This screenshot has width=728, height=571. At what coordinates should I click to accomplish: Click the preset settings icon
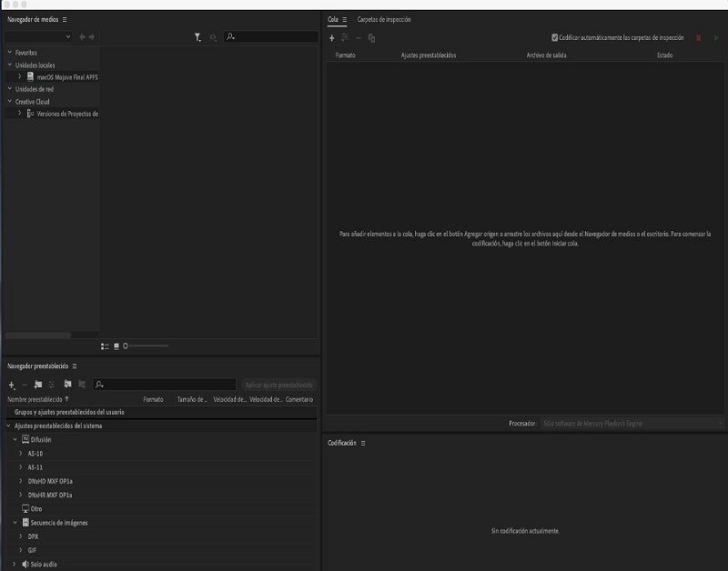pyautogui.click(x=52, y=385)
